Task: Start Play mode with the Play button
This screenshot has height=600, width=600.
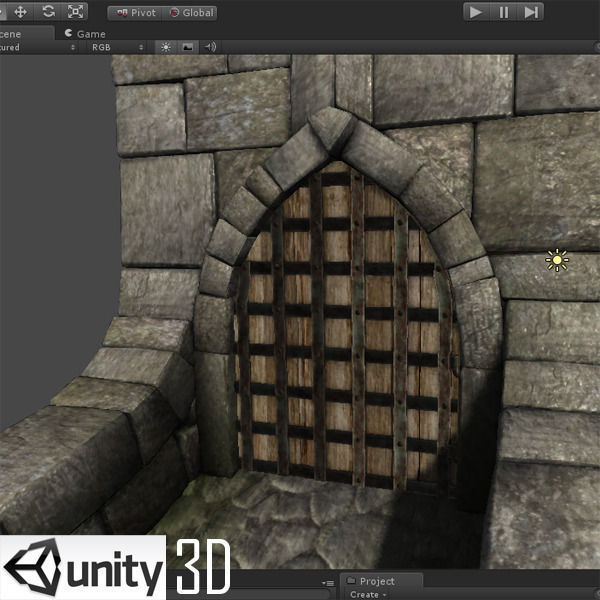Action: click(476, 12)
